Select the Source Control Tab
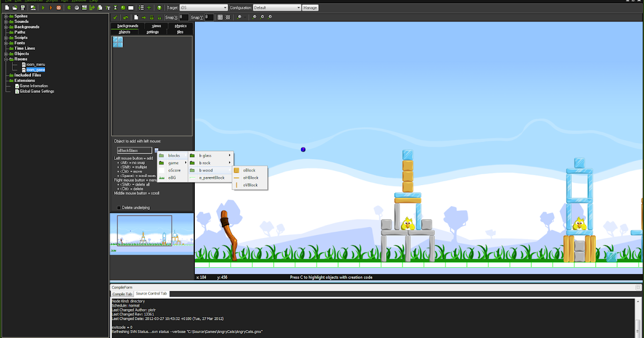Viewport: 644px width, 338px height. point(151,294)
